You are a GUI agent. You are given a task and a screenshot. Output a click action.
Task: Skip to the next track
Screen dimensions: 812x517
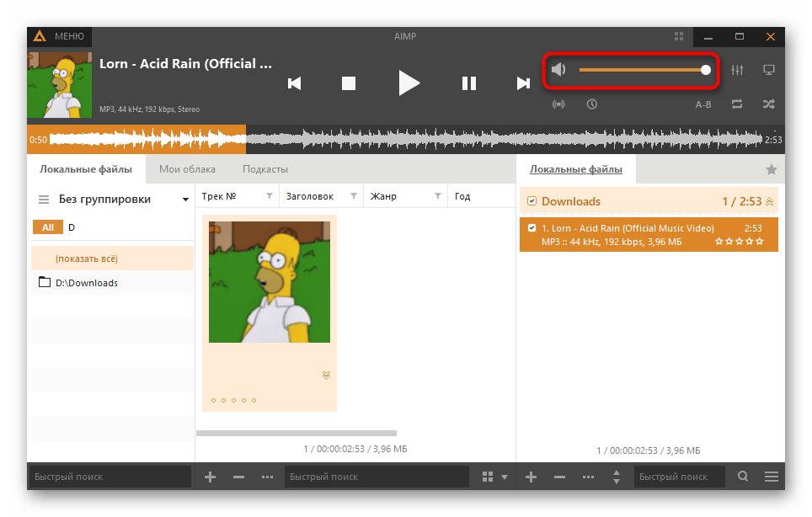tap(523, 83)
